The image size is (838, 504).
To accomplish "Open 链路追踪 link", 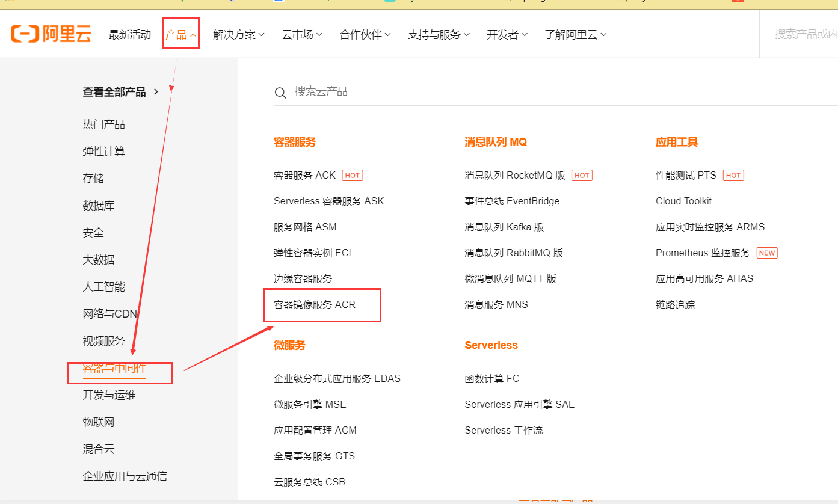I will [675, 305].
